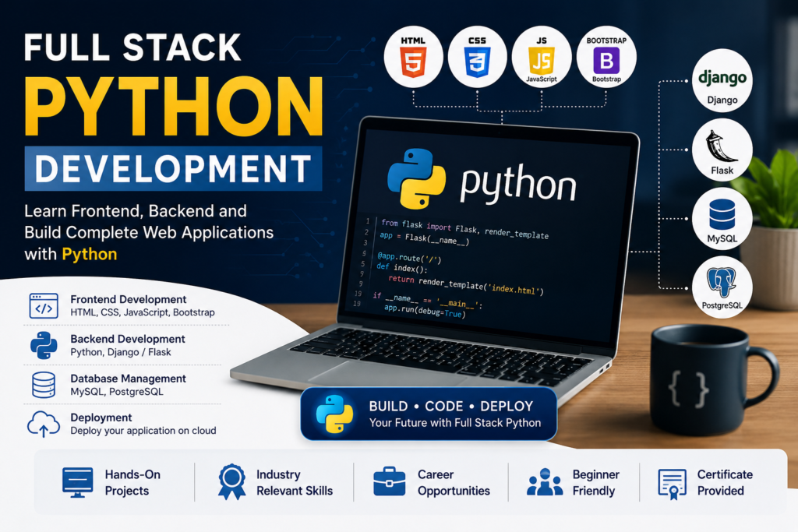Viewport: 798px width, 532px height.
Task: Click the people group icon for Beginner Friendly
Action: coord(545,481)
